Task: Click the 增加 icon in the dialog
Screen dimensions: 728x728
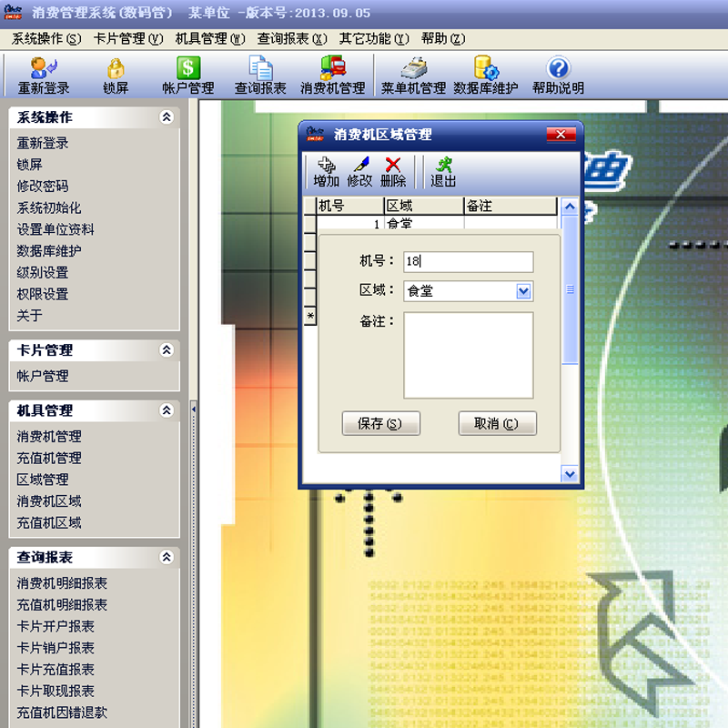Action: click(x=326, y=167)
